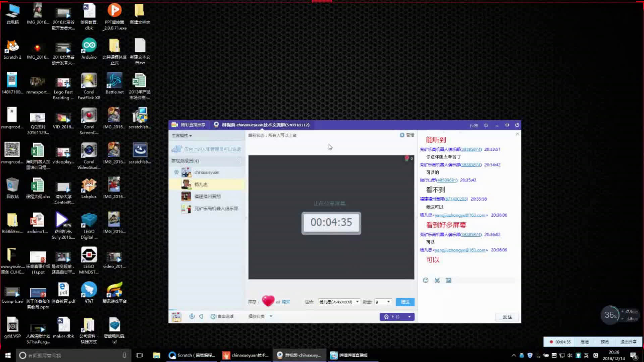This screenshot has height=362, width=644.
Task: Select member chinaxueyuan in the list
Action: tap(207, 172)
